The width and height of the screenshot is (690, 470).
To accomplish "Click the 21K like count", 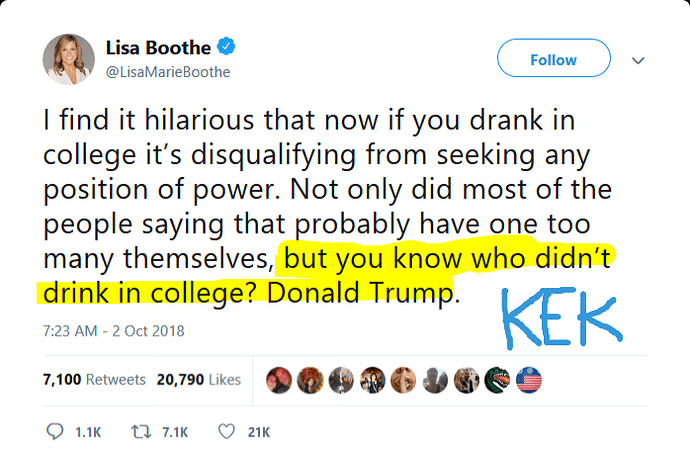I will tap(259, 433).
